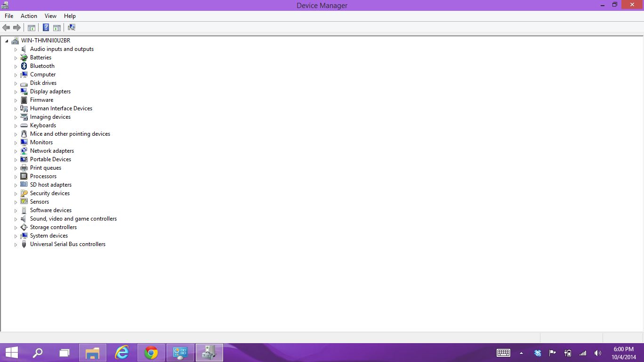
Task: Close the Device Manager window
Action: tap(632, 5)
